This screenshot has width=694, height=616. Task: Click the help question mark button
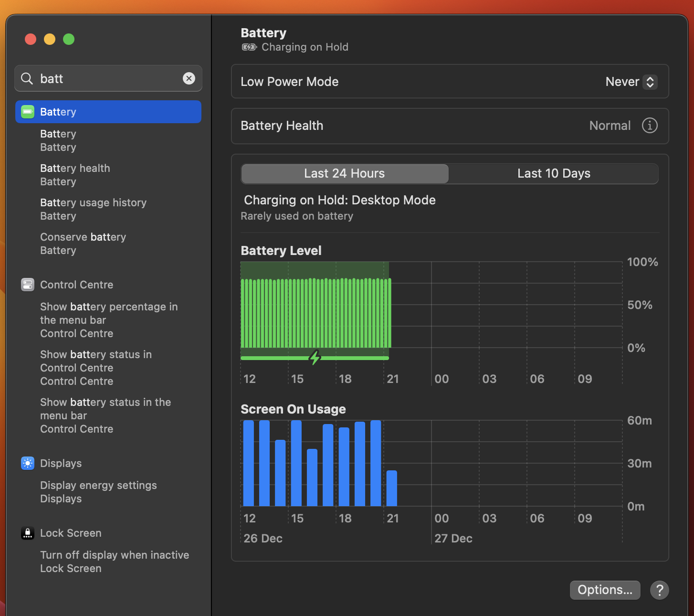tap(659, 590)
